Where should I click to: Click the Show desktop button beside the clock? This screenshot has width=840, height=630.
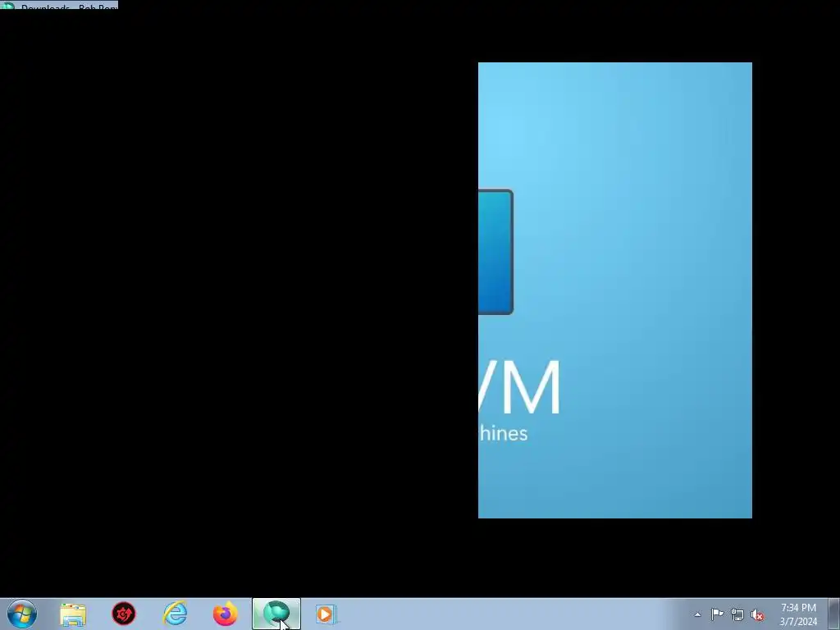(834, 614)
